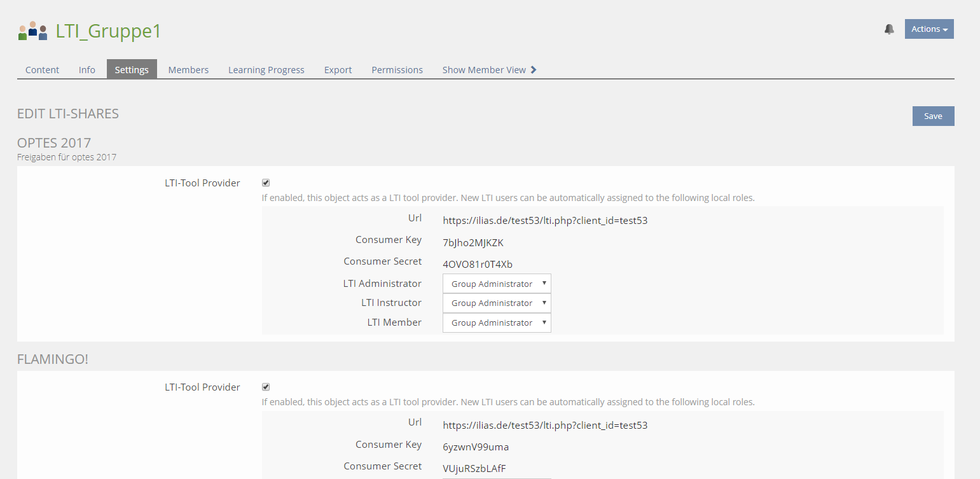Go to the Members tab
980x479 pixels.
[x=188, y=70]
